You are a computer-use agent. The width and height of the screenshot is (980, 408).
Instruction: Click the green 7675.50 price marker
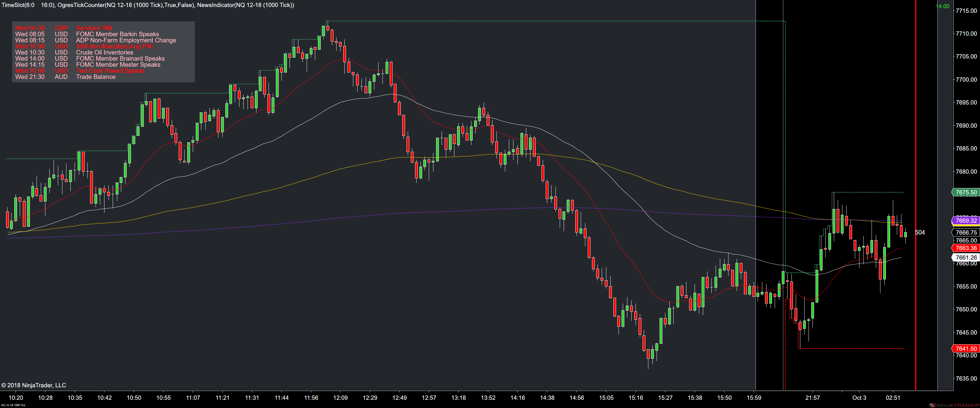point(966,192)
